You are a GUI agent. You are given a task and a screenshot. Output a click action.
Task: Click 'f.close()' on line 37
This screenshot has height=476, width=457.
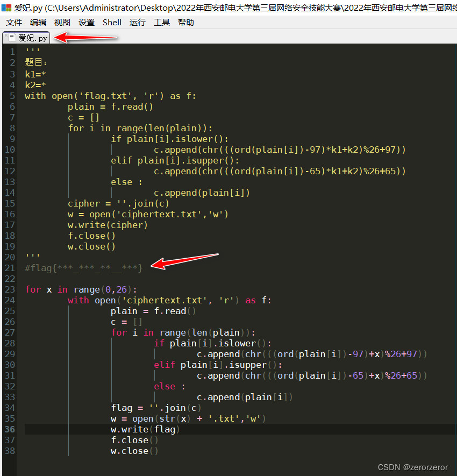pyautogui.click(x=134, y=440)
